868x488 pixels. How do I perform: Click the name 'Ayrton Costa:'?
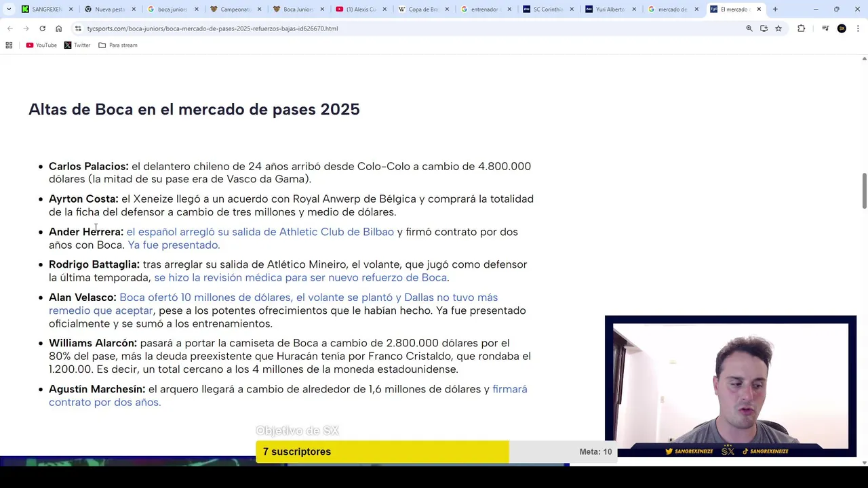(x=83, y=199)
